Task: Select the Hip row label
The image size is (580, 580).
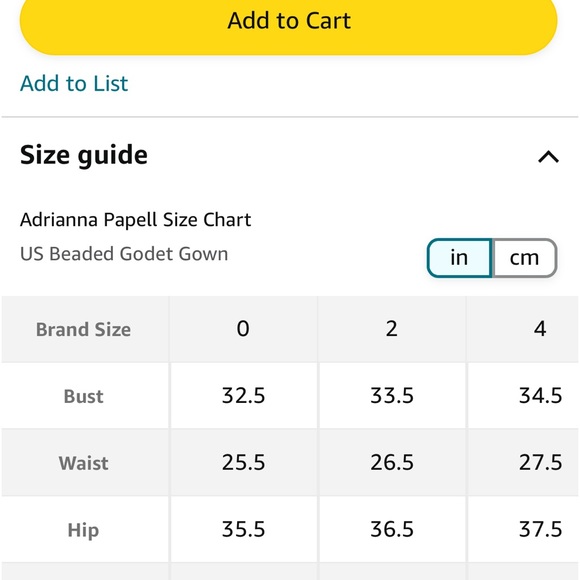Action: coord(85,529)
